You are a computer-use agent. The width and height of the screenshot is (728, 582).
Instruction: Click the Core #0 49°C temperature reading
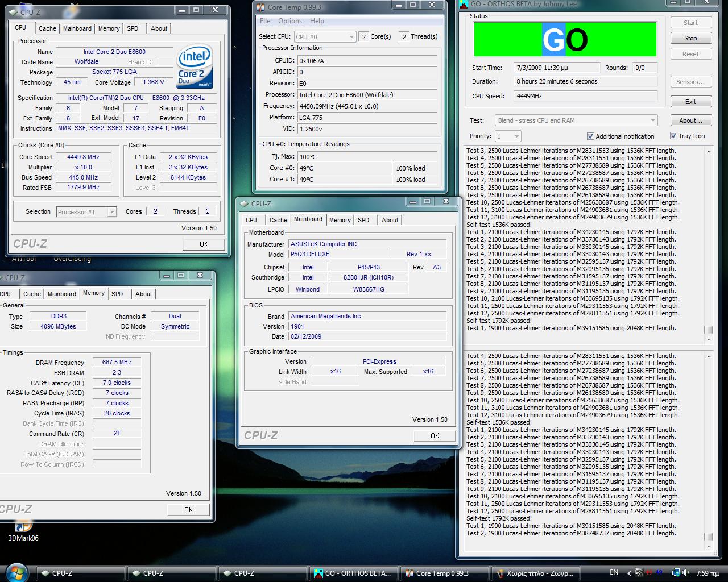[x=346, y=168]
